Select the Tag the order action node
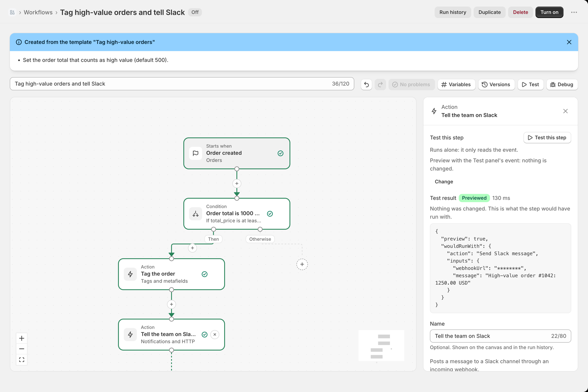588x392 pixels. click(171, 274)
